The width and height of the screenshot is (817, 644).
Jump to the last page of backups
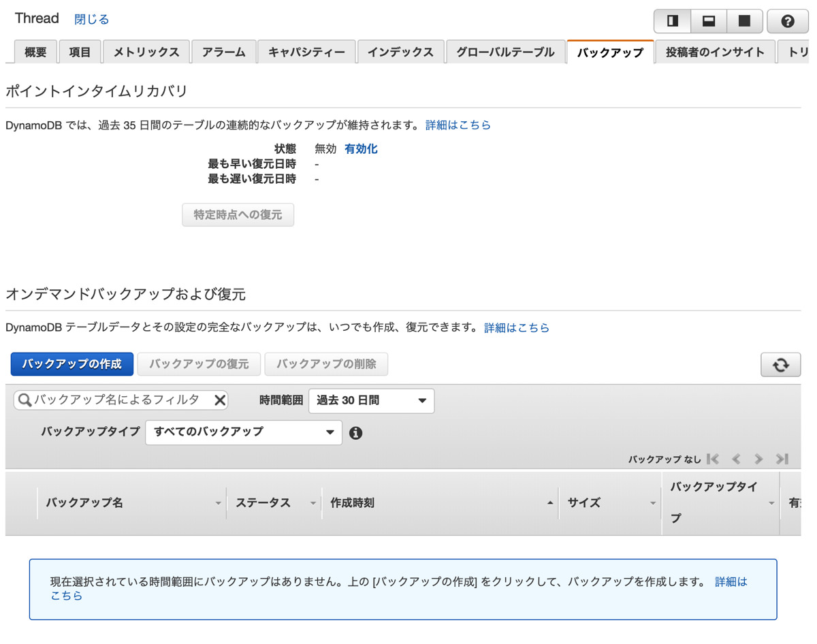pyautogui.click(x=781, y=459)
